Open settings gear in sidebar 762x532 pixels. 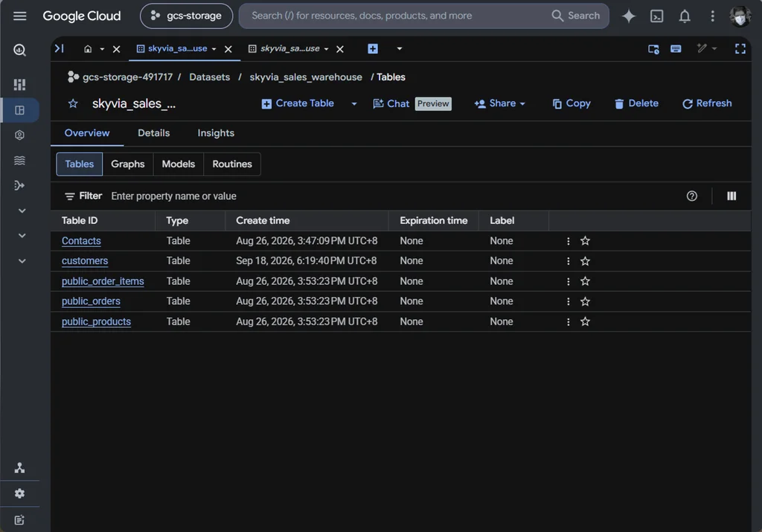point(19,493)
